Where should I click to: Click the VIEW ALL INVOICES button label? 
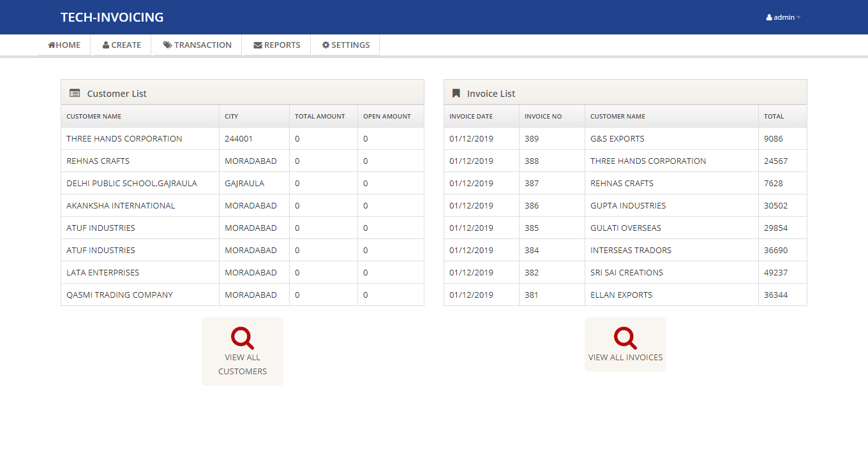point(625,357)
